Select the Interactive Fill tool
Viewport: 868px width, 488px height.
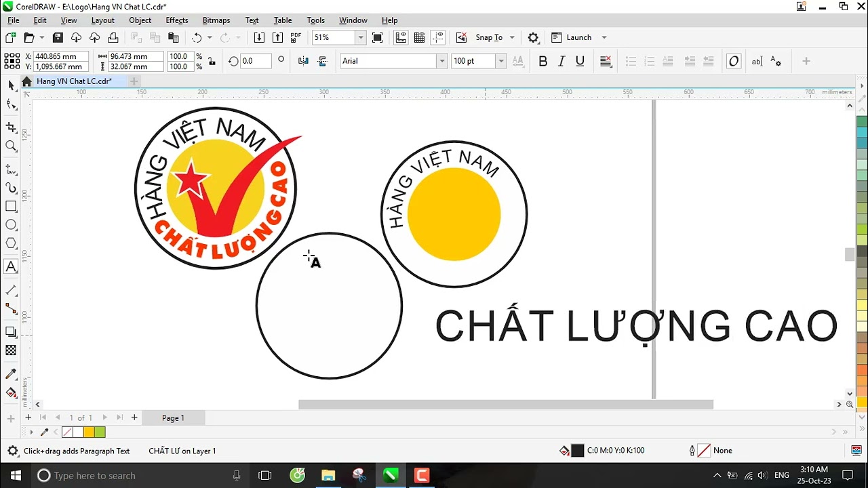[x=11, y=392]
